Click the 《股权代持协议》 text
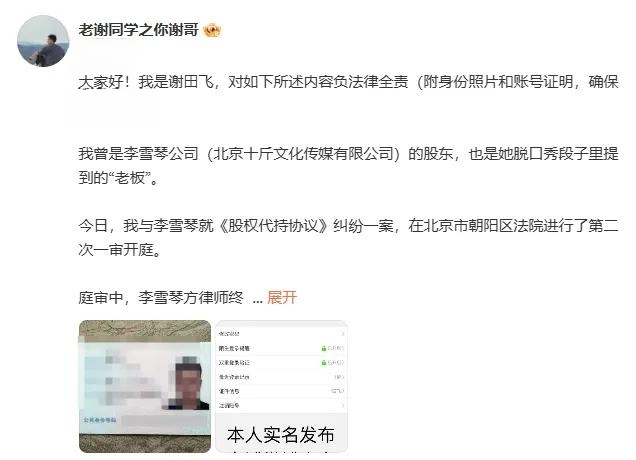This screenshot has height=460, width=636. pos(273,226)
